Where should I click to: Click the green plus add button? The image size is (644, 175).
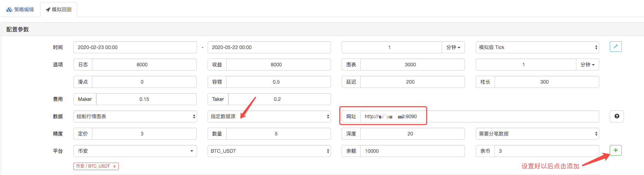tap(615, 150)
